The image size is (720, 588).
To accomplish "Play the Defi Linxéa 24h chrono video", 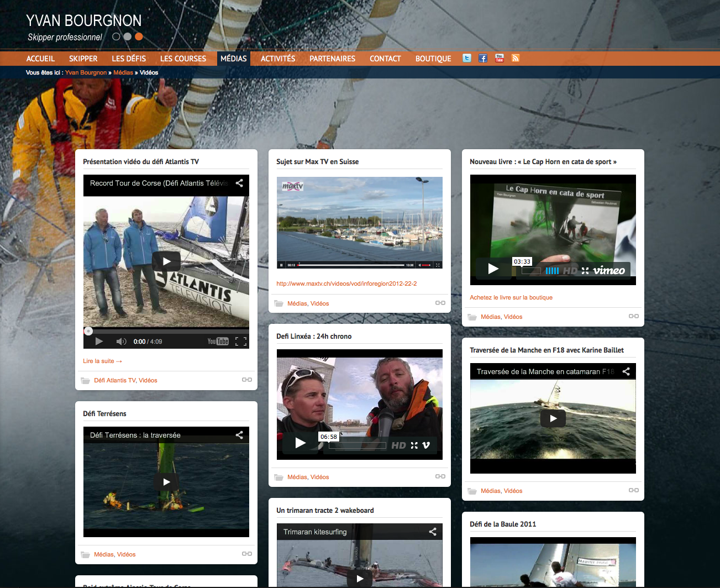I will click(x=300, y=443).
